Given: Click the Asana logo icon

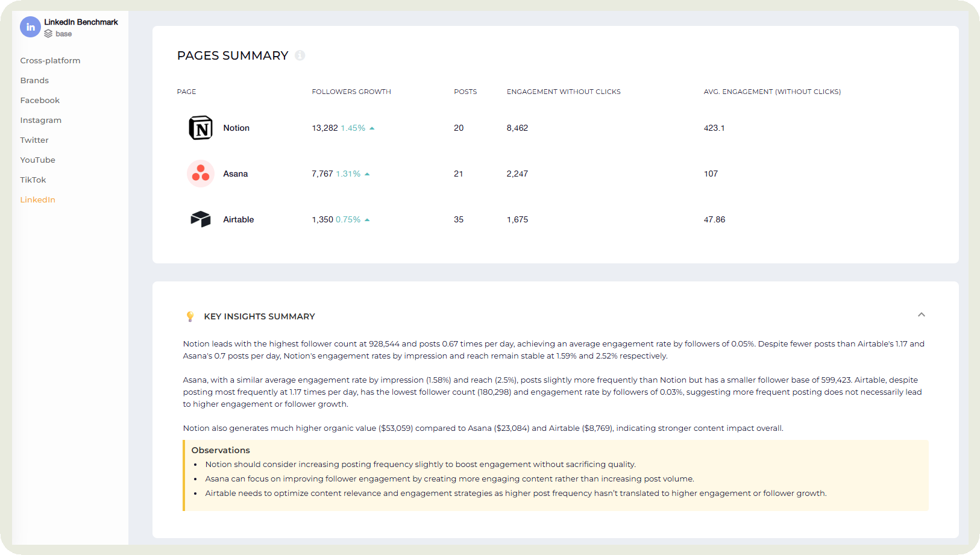Looking at the screenshot, I should 201,174.
